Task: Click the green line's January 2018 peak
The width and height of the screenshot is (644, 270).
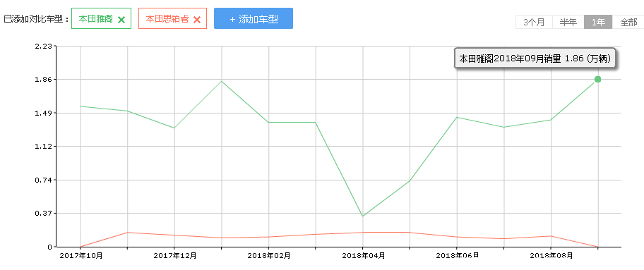Action: [222, 81]
